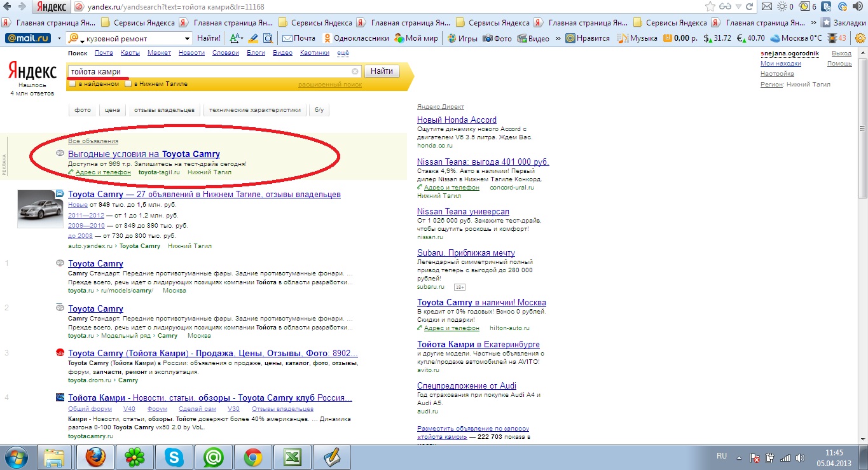Click the Выход link to sign out
Viewport: 868px width, 470px height.
click(x=841, y=53)
